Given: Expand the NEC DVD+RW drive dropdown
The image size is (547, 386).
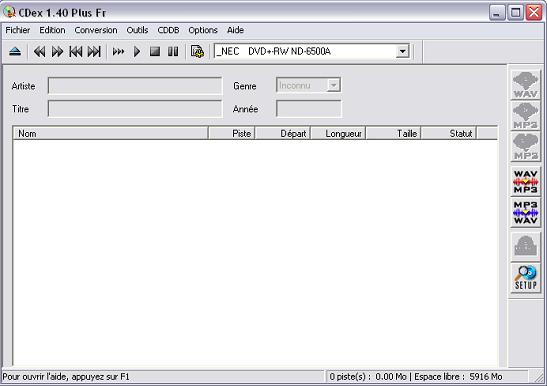Looking at the screenshot, I should coord(403,52).
